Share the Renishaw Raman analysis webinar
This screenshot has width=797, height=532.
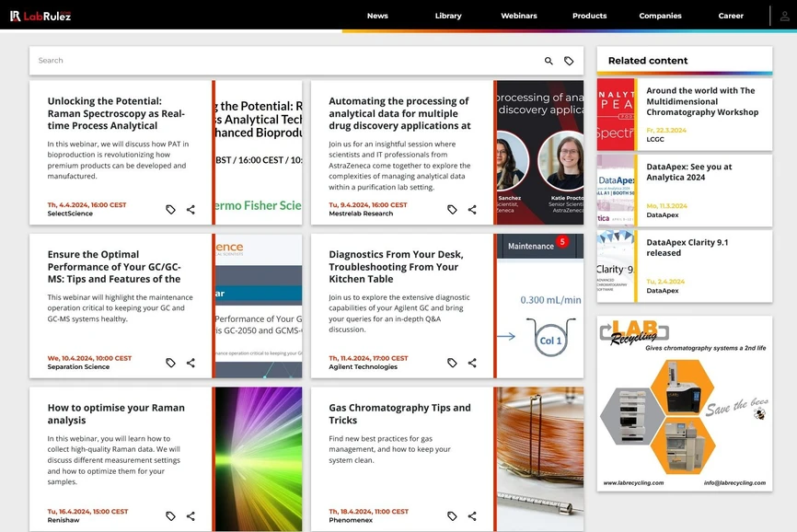191,516
